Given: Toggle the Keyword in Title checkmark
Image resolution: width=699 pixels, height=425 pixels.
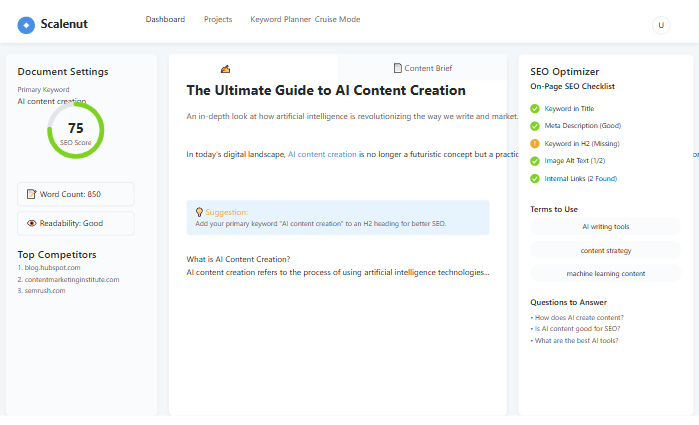Looking at the screenshot, I should tap(535, 109).
